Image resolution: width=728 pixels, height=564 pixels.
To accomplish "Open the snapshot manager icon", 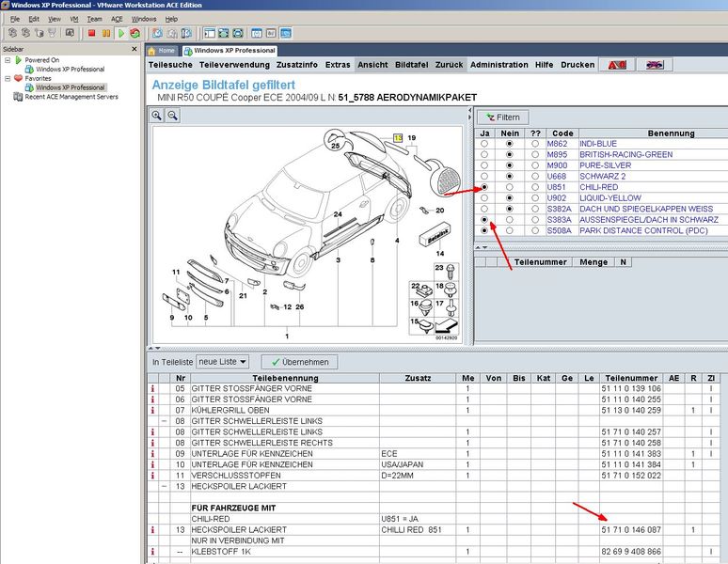I will [186, 33].
